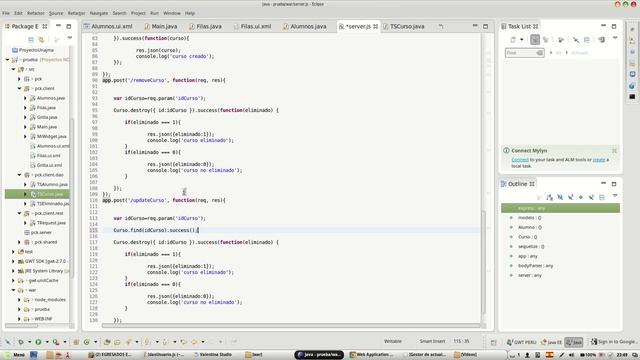The image size is (640, 360).
Task: Toggle Hide Local Types in Outline toolbar
Action: tap(591, 197)
